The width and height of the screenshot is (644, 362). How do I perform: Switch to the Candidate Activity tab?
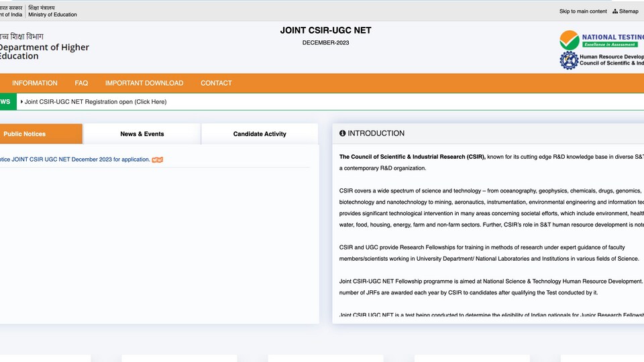(260, 134)
